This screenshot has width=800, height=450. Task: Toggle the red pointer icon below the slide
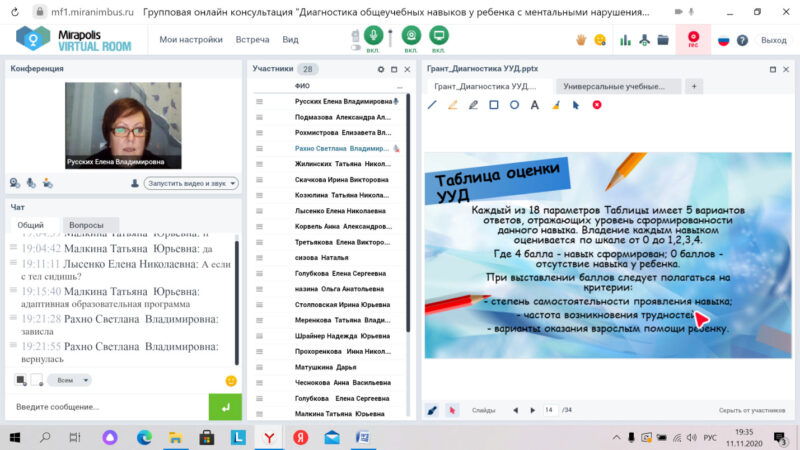tap(452, 410)
